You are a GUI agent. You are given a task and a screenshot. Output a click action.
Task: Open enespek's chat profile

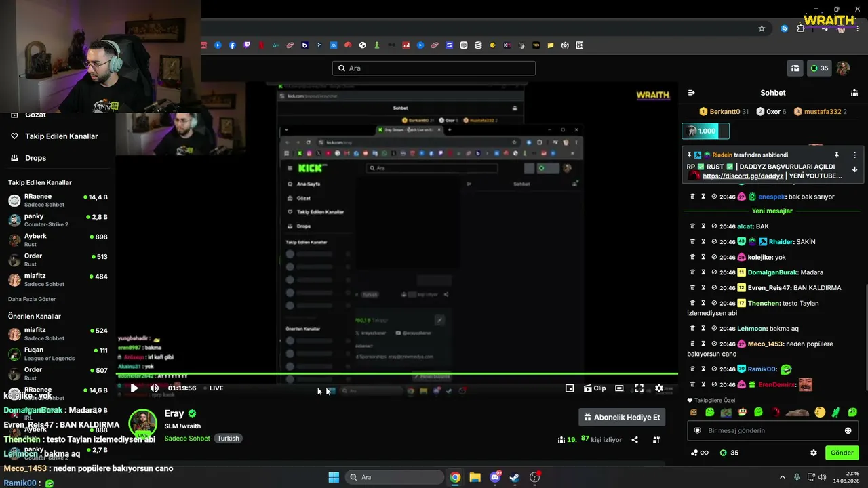(771, 197)
